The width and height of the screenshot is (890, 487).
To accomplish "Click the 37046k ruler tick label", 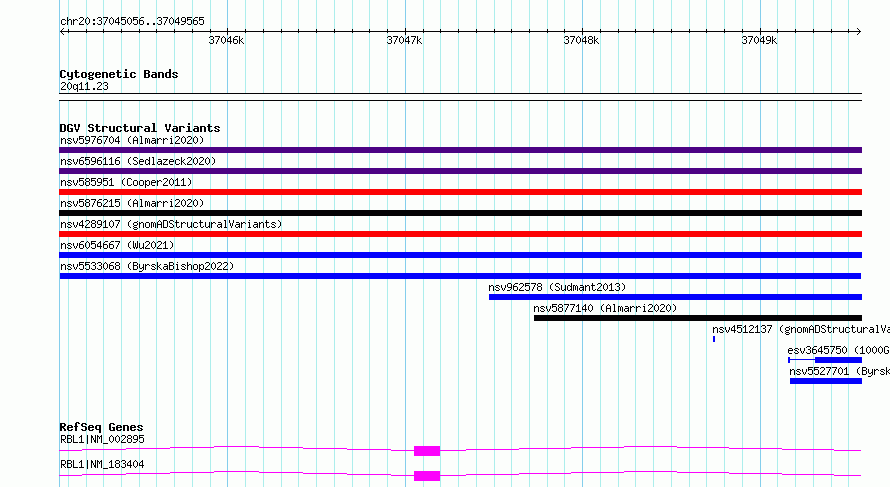I will pyautogui.click(x=226, y=40).
